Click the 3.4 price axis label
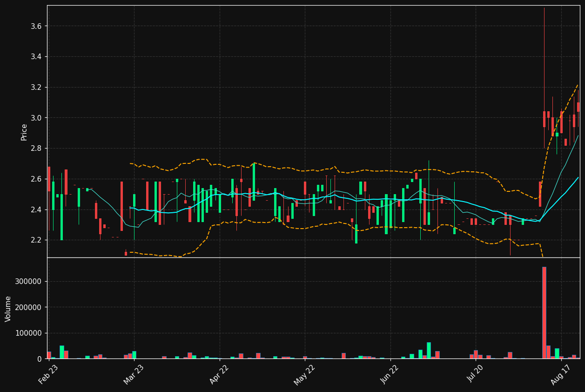 point(36,57)
